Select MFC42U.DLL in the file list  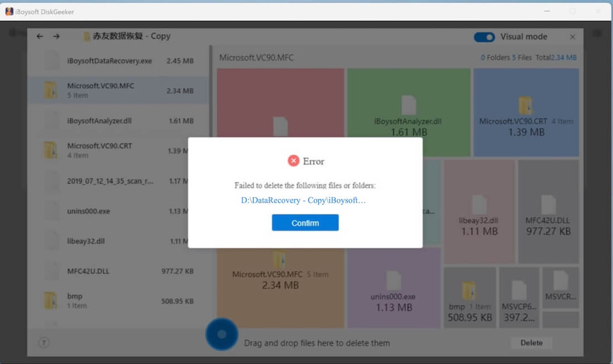pyautogui.click(x=118, y=272)
